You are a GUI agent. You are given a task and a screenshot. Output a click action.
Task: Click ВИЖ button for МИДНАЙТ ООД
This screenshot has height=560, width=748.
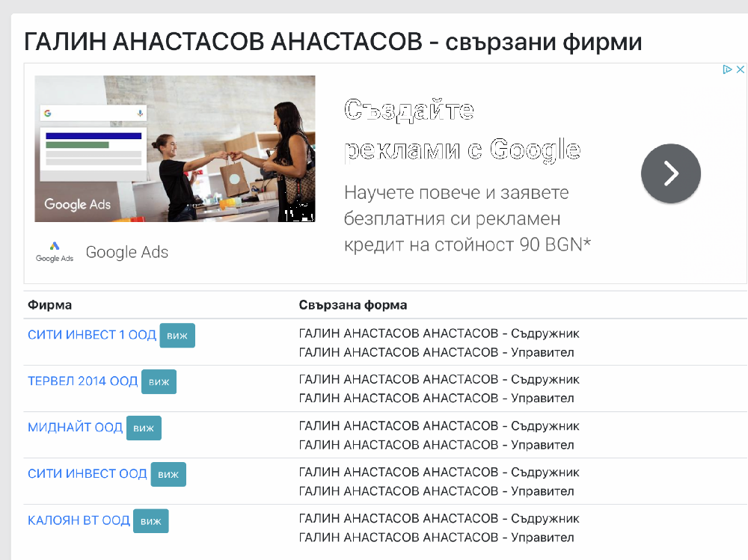coord(144,428)
